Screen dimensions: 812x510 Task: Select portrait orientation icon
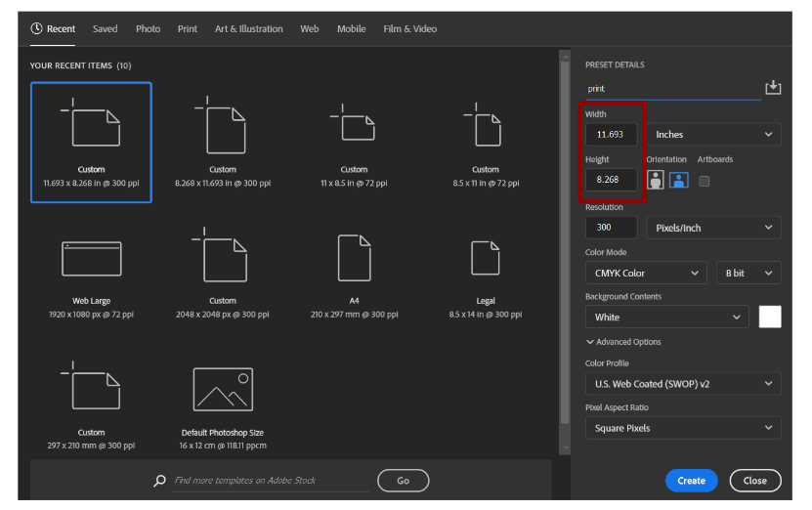tap(655, 180)
